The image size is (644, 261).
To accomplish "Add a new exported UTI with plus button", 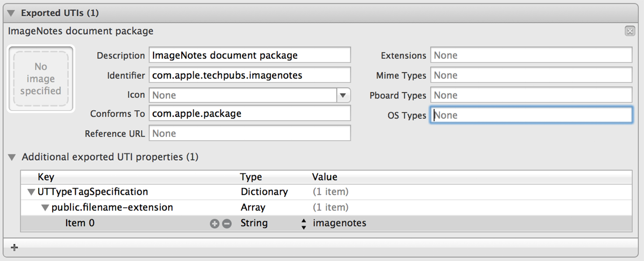I will pos(14,247).
